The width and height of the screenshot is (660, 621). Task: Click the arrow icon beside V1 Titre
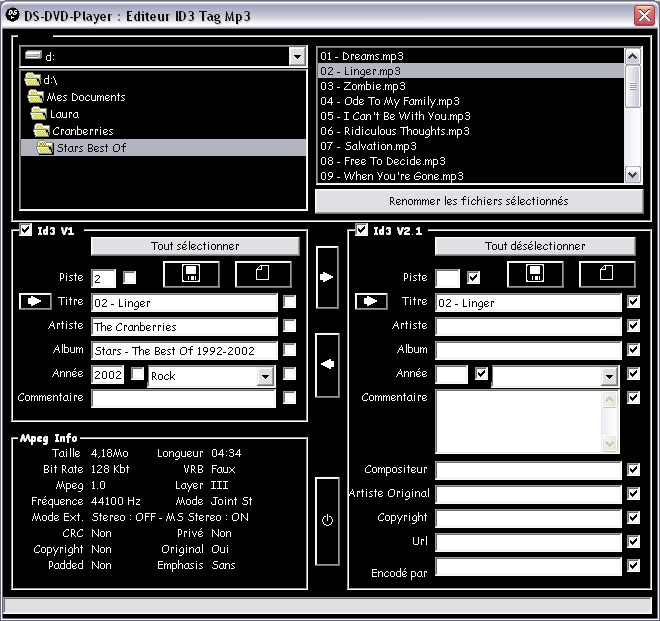click(35, 300)
